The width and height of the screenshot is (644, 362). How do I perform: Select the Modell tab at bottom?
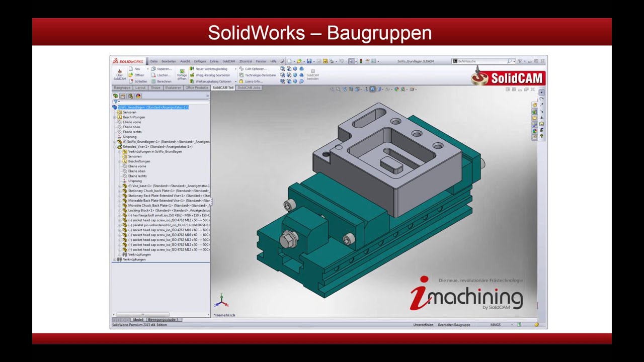(138, 320)
